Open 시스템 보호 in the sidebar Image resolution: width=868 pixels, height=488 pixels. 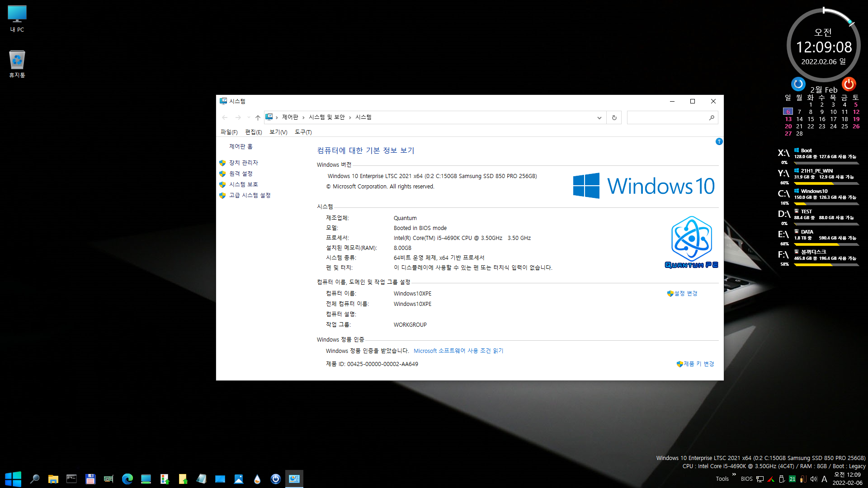[x=243, y=184]
